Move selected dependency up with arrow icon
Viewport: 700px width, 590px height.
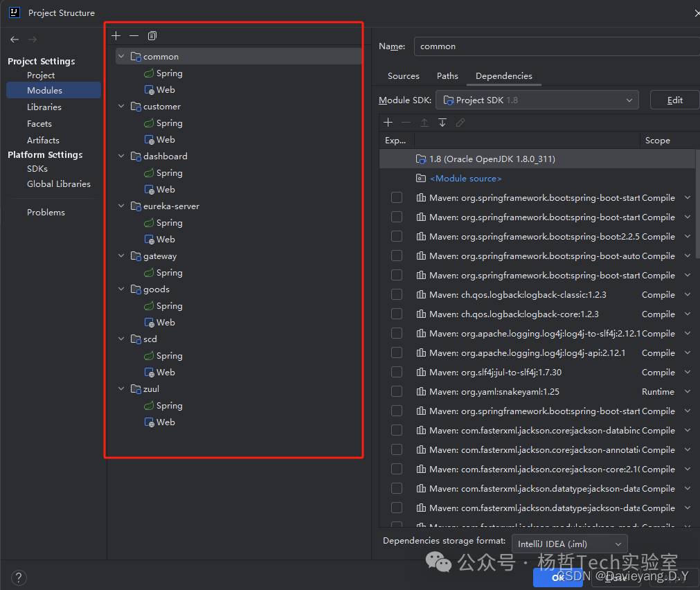(424, 122)
